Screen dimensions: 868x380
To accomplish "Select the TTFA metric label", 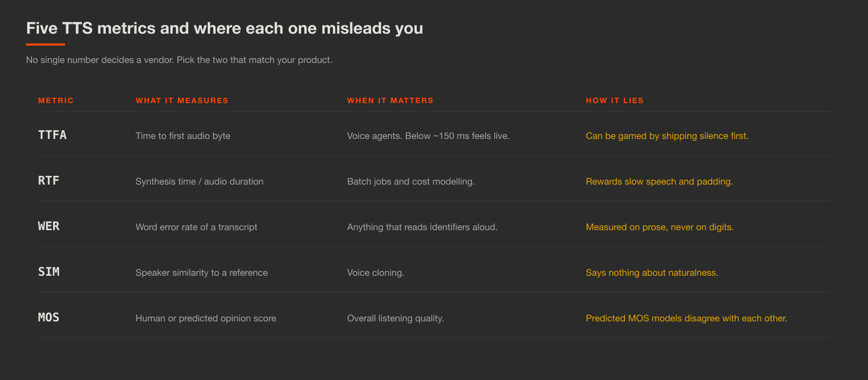I will 52,135.
